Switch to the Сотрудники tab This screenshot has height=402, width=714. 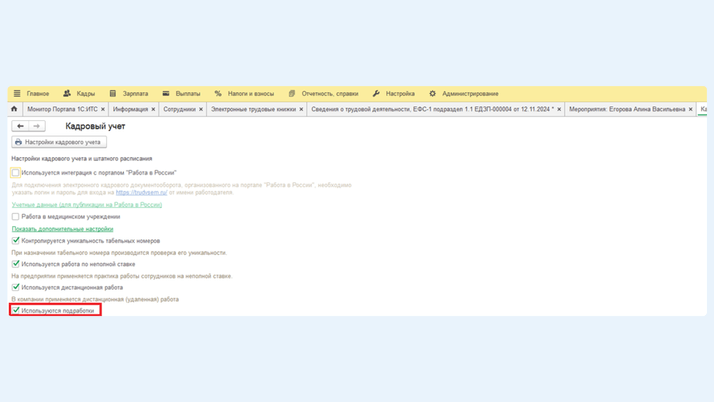point(179,109)
